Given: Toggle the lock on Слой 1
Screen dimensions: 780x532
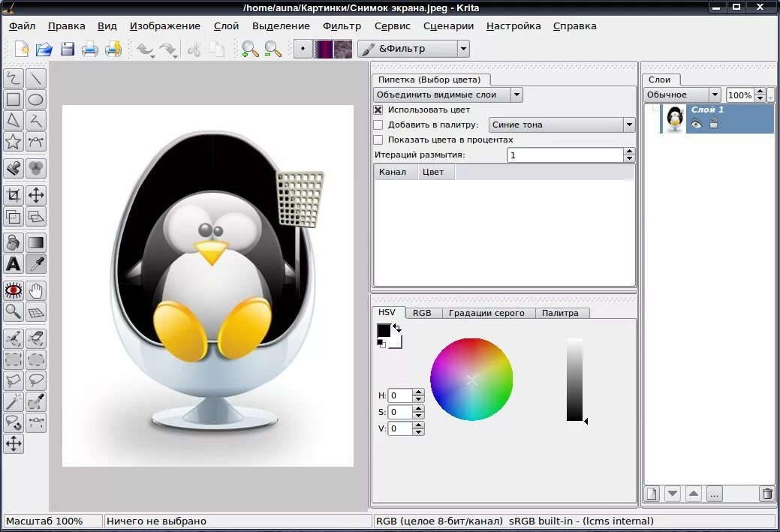Looking at the screenshot, I should [714, 124].
